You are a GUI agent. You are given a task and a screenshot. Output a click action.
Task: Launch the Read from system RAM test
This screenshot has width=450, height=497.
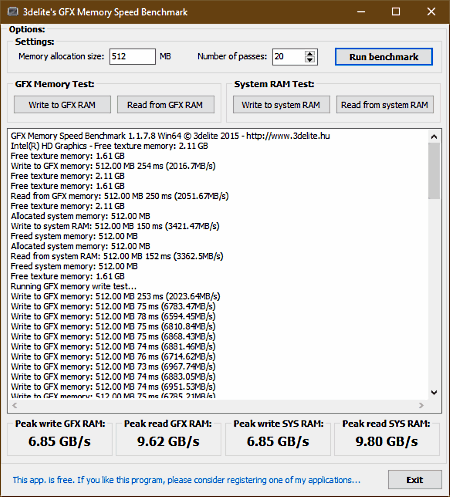click(x=385, y=105)
